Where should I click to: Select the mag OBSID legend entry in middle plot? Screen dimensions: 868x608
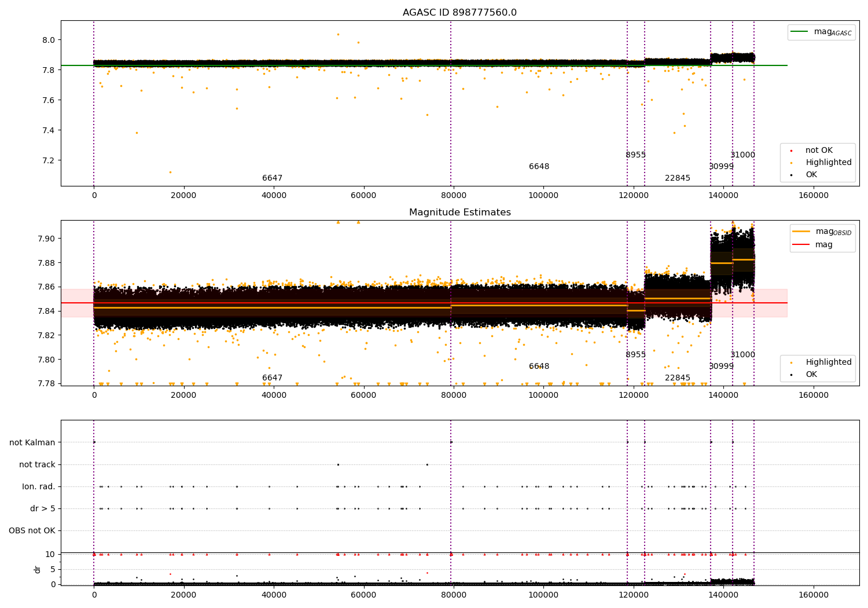822,232
